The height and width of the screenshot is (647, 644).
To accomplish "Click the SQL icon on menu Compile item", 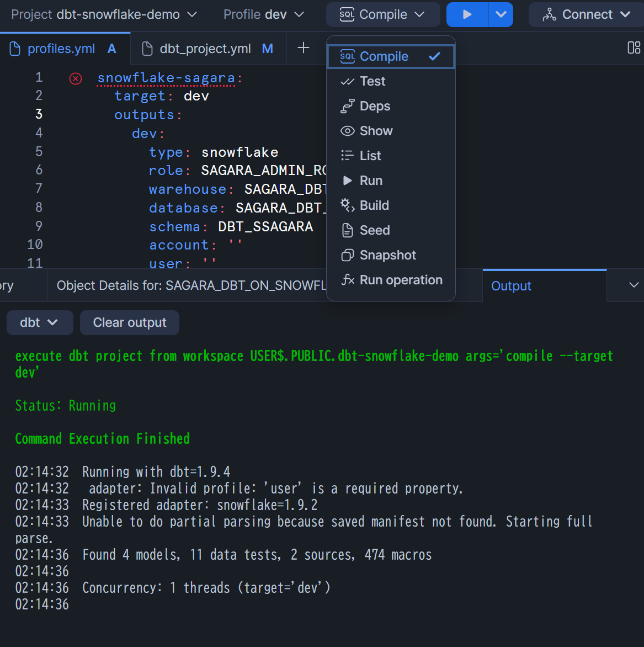I will tap(347, 56).
